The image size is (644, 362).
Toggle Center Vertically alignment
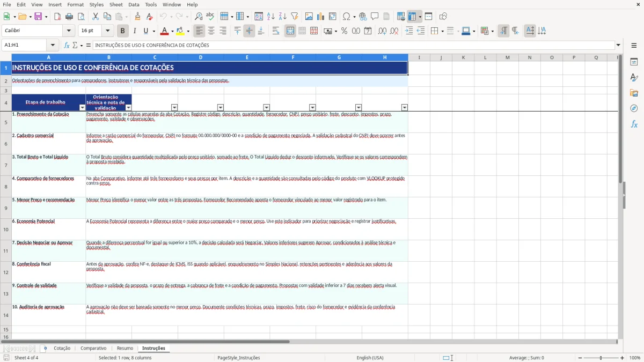click(249, 31)
